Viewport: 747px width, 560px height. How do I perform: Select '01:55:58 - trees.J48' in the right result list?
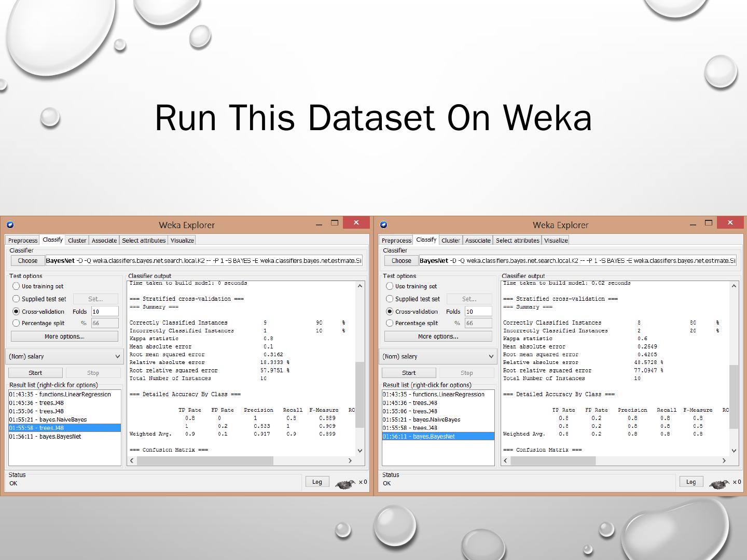pos(438,428)
